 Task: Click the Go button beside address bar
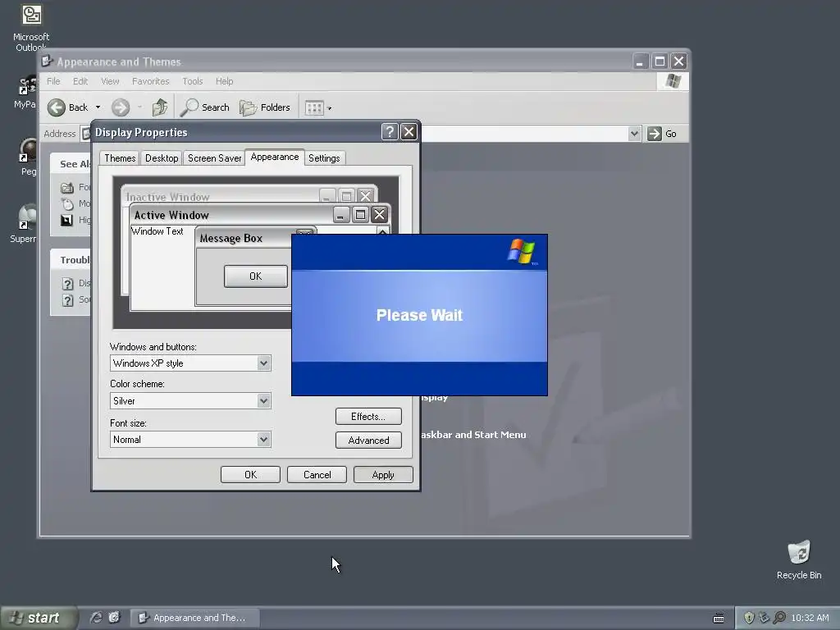[662, 134]
